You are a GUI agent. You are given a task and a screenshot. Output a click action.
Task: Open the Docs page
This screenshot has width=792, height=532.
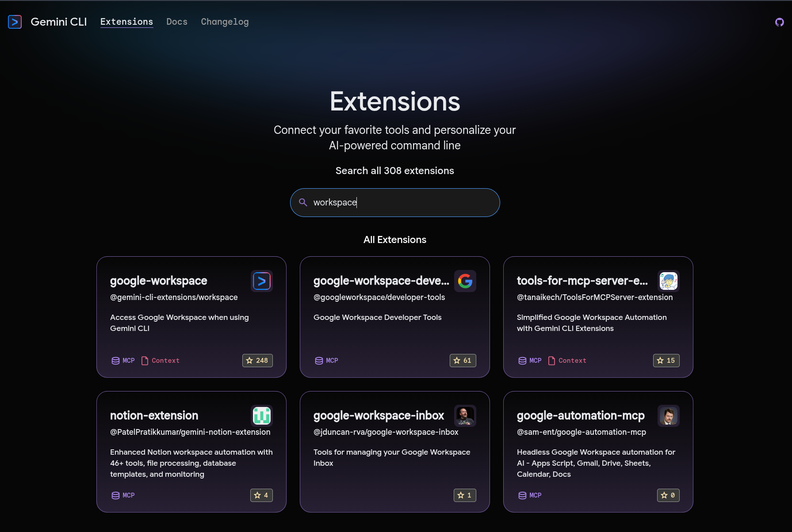coord(177,22)
